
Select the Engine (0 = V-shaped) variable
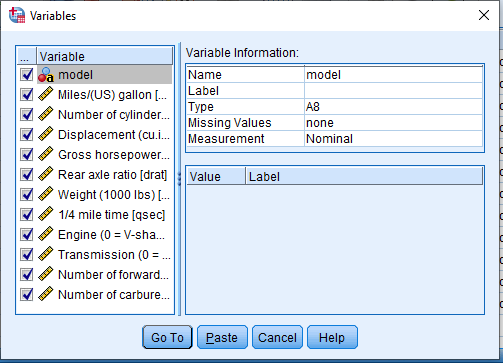click(105, 235)
